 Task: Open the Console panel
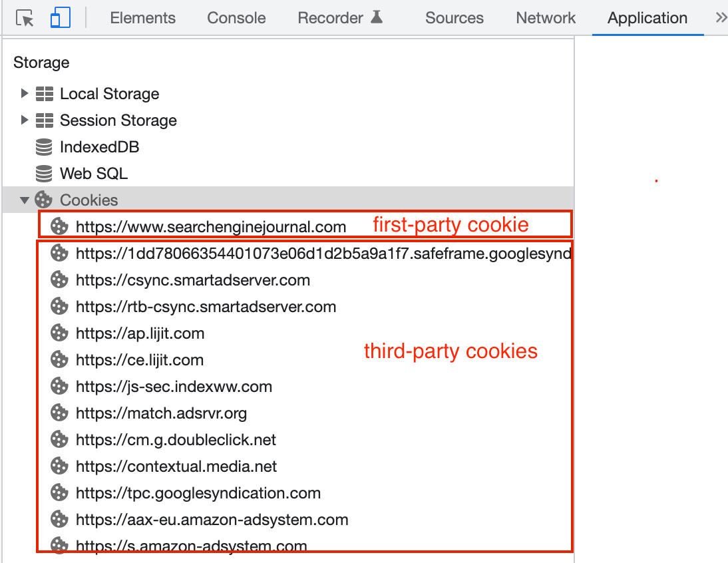coord(236,18)
